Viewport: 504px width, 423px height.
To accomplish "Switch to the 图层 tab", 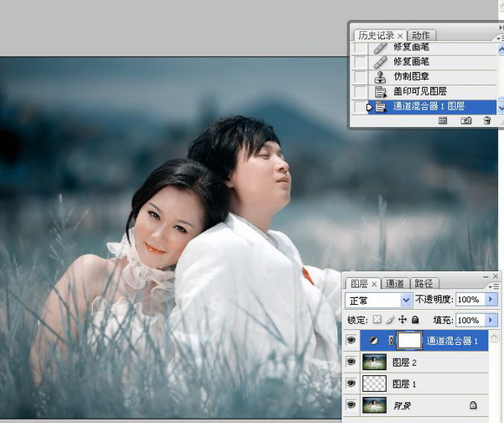I will pos(359,284).
